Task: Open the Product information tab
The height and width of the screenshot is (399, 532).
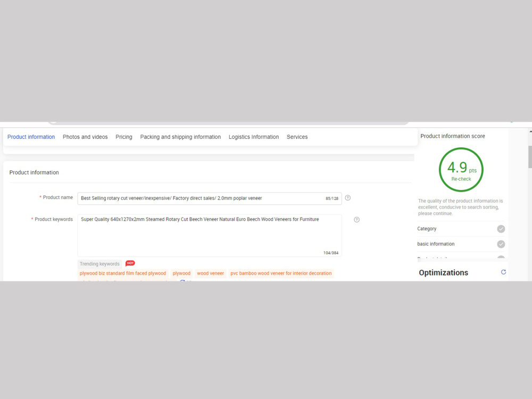Action: [x=31, y=137]
